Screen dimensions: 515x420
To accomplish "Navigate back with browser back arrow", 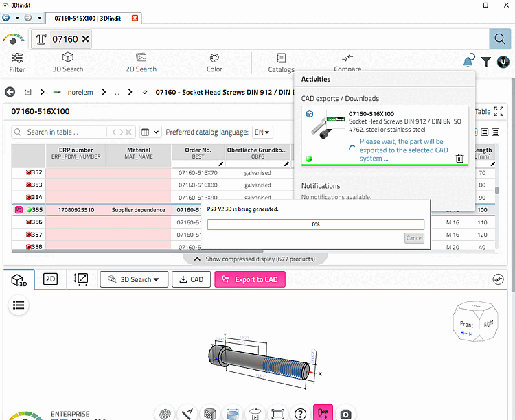I will pos(6,18).
